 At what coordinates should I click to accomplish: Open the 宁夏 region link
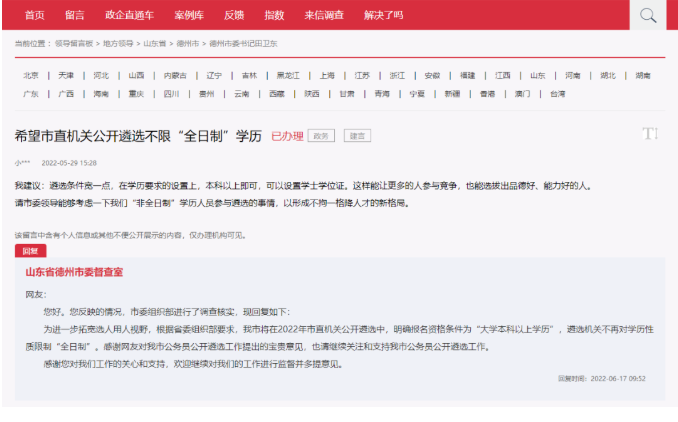(x=417, y=94)
